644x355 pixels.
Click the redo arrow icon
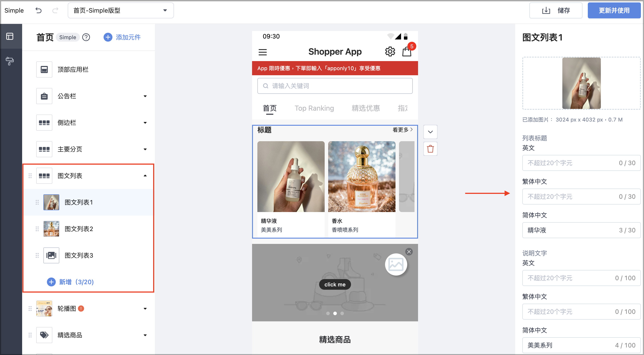click(55, 10)
